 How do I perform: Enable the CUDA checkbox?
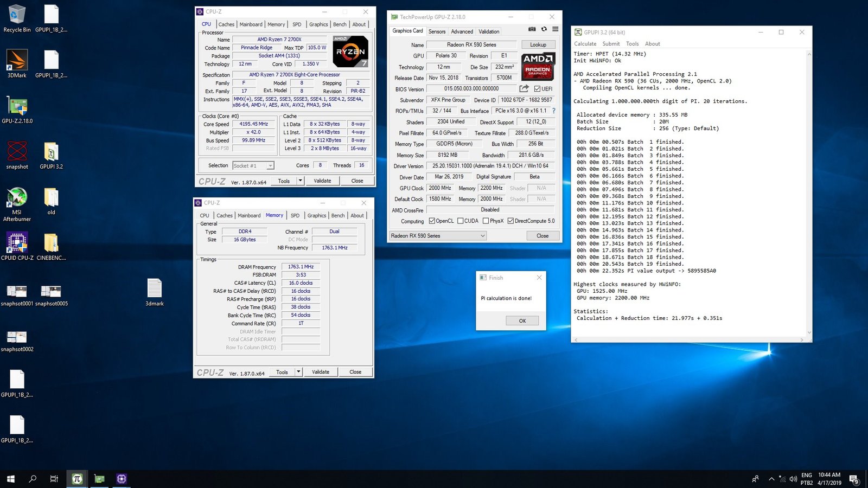460,221
